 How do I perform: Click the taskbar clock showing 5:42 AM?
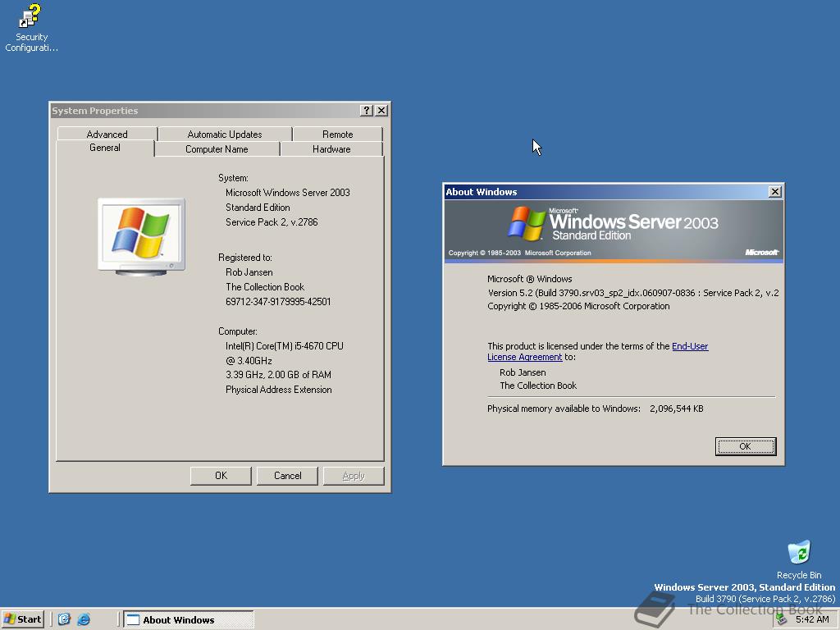coord(812,619)
